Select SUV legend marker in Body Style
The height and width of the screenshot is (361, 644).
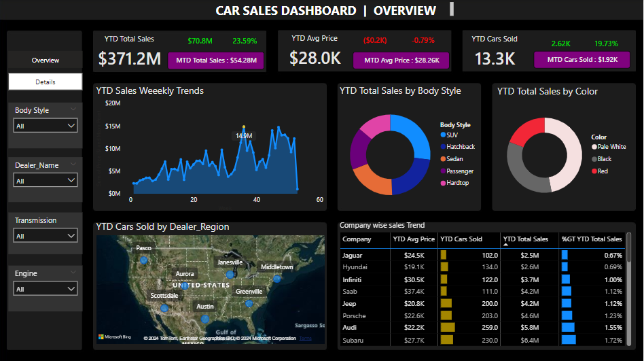coord(443,135)
